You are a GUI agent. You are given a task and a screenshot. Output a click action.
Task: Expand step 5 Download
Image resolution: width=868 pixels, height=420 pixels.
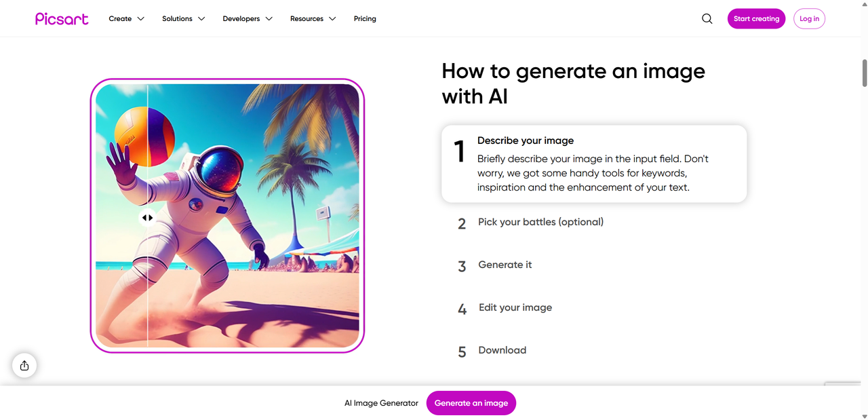point(502,350)
